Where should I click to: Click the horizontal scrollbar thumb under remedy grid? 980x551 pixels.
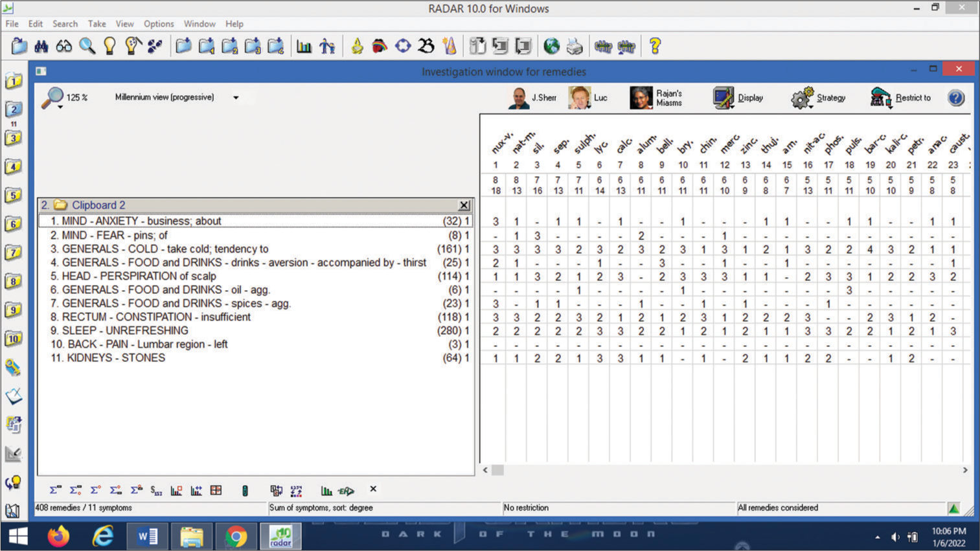(497, 470)
